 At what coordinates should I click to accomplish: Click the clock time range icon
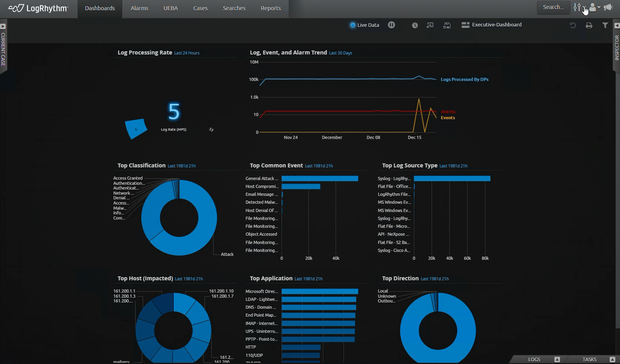(415, 25)
